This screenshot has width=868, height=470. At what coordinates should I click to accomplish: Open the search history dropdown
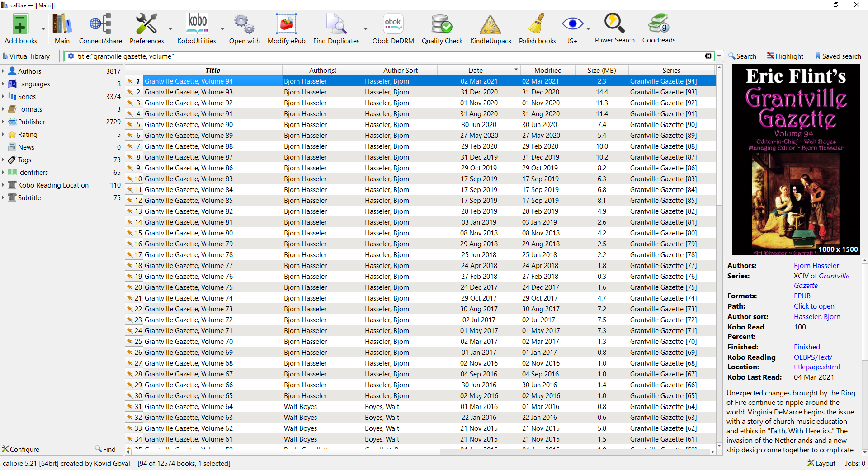719,56
